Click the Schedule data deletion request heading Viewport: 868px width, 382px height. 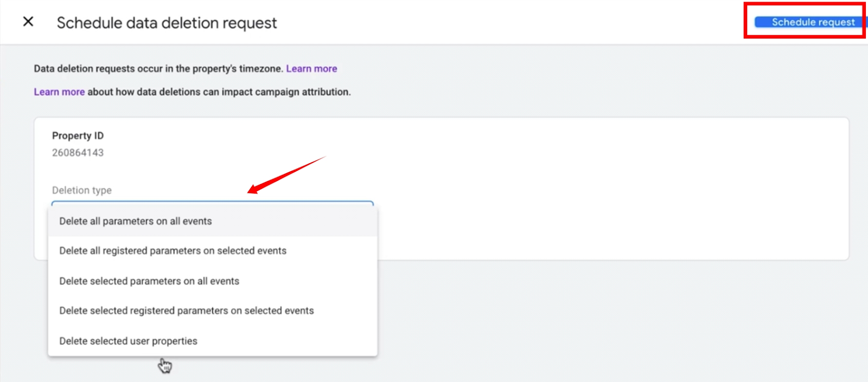167,23
